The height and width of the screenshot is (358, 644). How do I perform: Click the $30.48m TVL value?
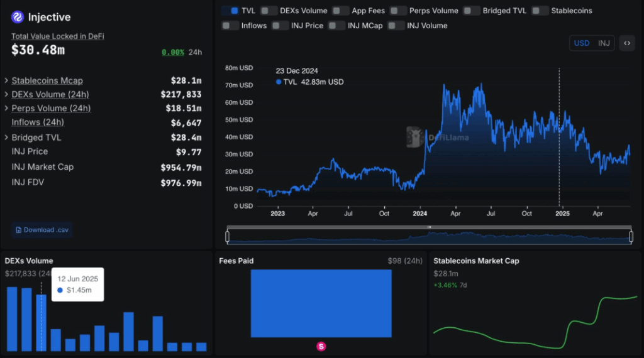tap(38, 50)
